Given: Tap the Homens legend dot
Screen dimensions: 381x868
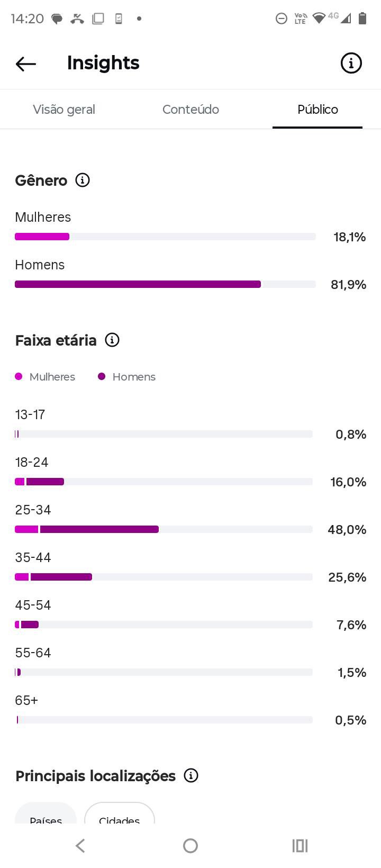Looking at the screenshot, I should 102,376.
